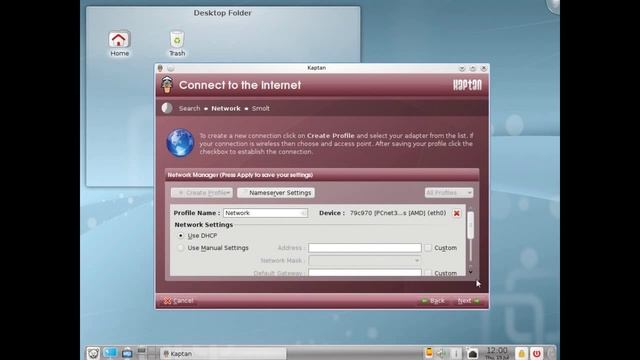640x360 pixels.
Task: Open Nameserver Settings
Action: tap(276, 193)
